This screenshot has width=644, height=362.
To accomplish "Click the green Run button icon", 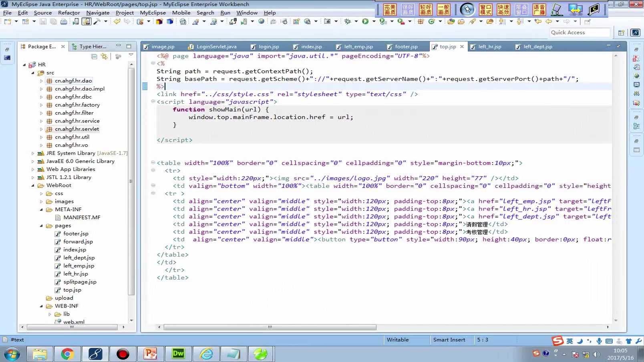I will [x=365, y=22].
